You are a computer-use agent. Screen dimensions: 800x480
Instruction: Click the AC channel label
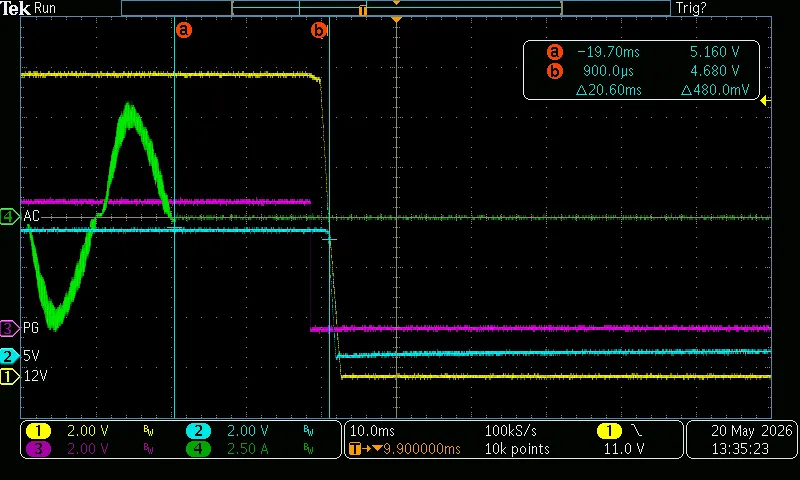[31, 216]
